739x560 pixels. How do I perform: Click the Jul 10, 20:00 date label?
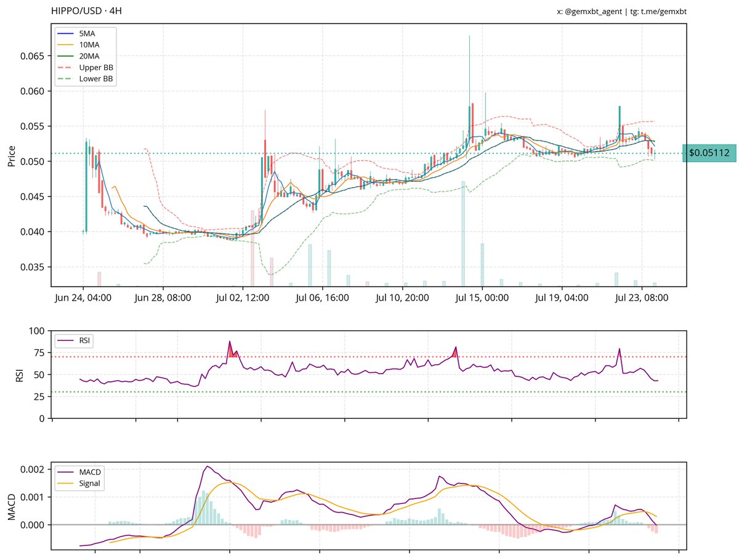tap(402, 298)
